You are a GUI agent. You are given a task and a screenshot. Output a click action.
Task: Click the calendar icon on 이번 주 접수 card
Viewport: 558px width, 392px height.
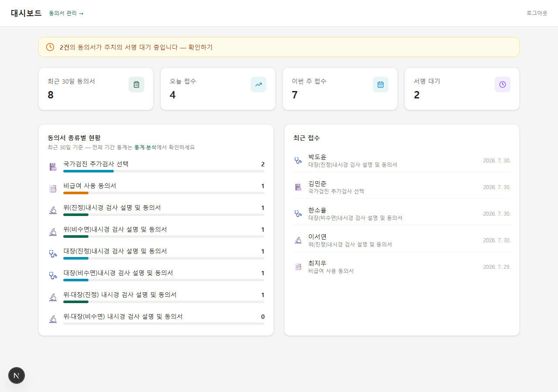tap(381, 84)
